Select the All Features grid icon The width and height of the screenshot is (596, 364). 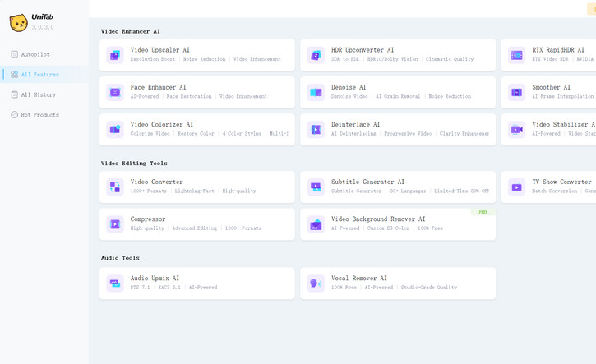[15, 75]
